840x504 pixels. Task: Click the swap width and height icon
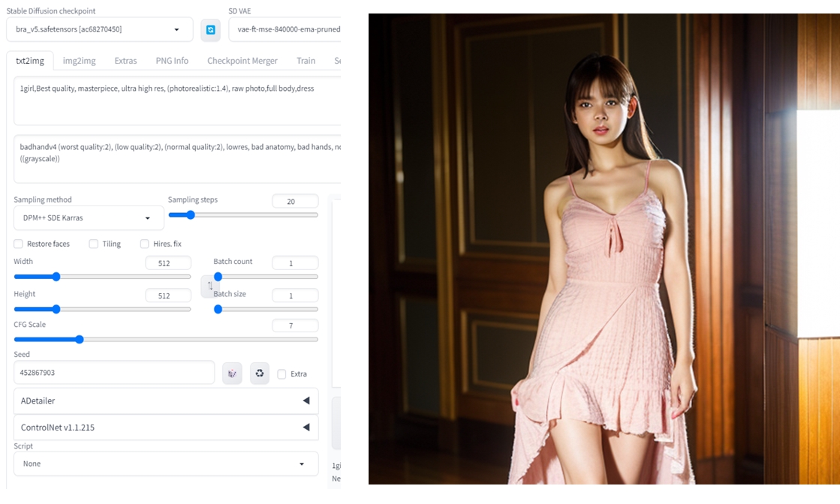[x=210, y=286]
